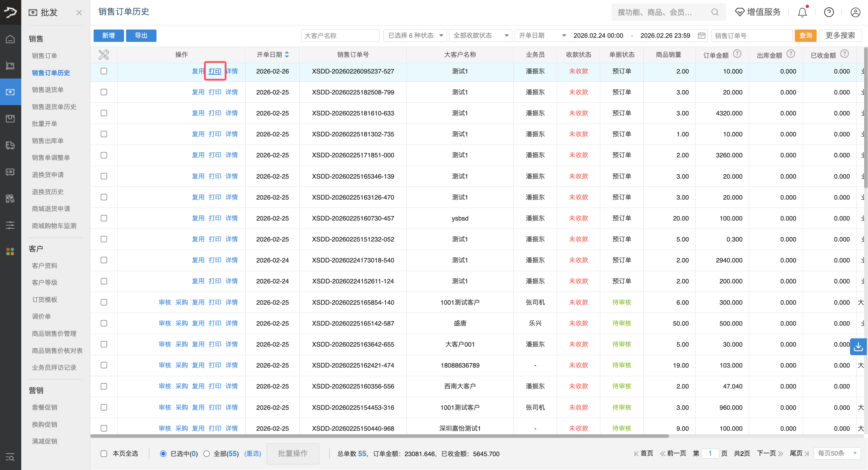868x470 pixels.
Task: Enable the 本页全选 checkbox
Action: pos(104,453)
